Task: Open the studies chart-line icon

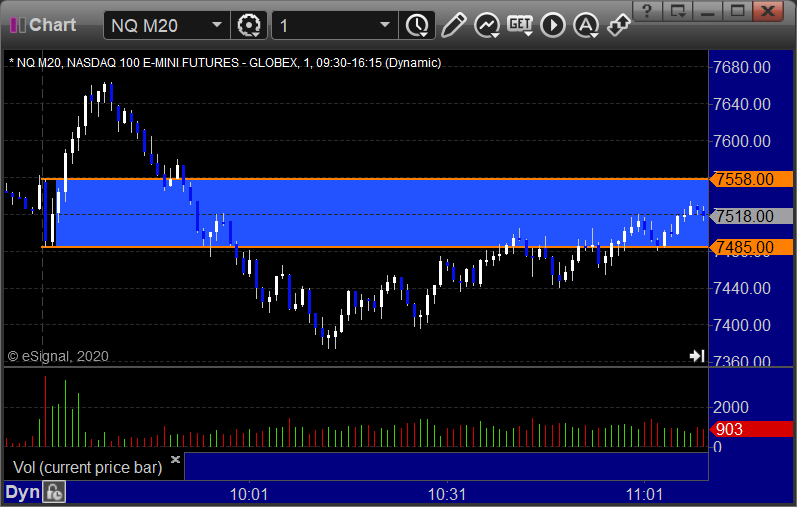Action: click(487, 25)
